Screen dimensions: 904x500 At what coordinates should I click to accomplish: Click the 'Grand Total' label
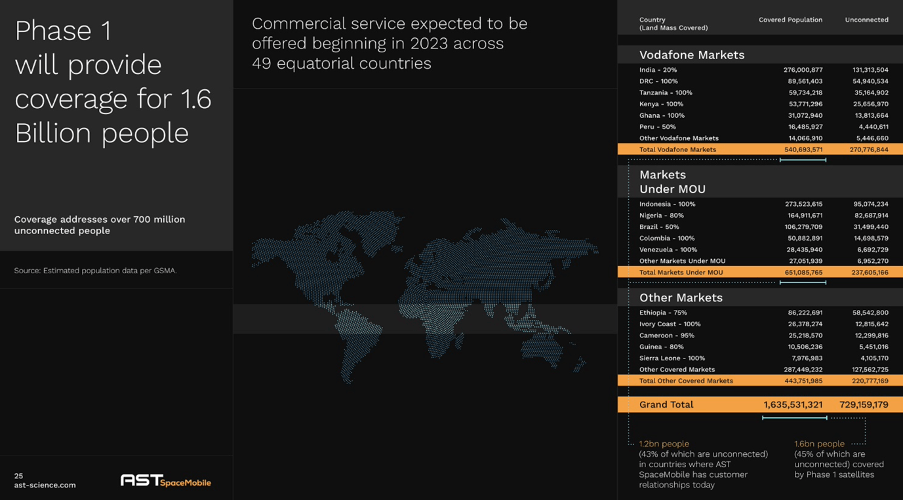[x=666, y=404]
